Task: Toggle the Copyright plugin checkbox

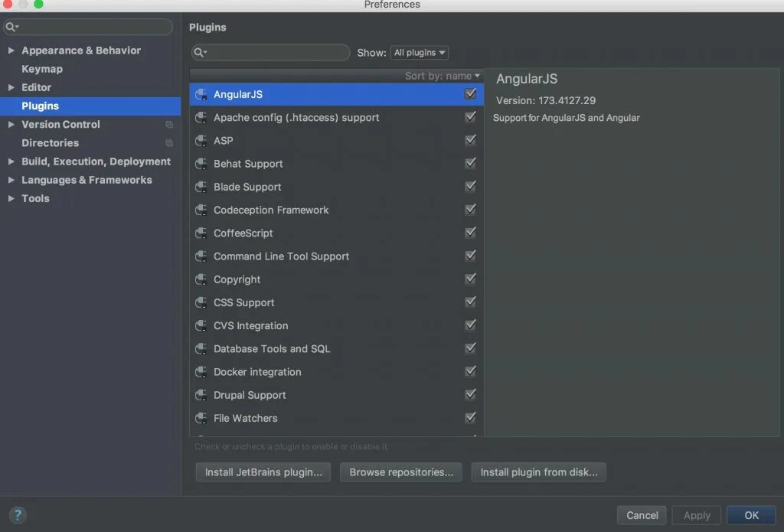Action: [471, 279]
